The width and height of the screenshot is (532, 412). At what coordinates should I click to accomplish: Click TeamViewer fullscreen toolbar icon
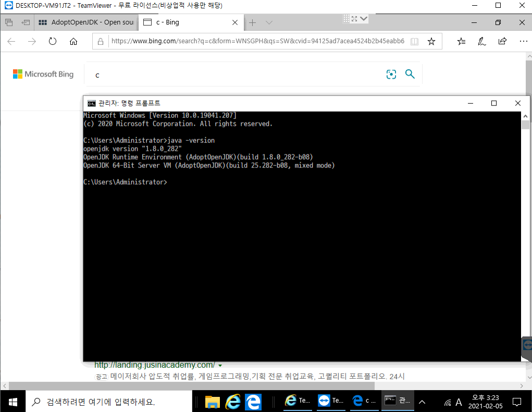354,19
